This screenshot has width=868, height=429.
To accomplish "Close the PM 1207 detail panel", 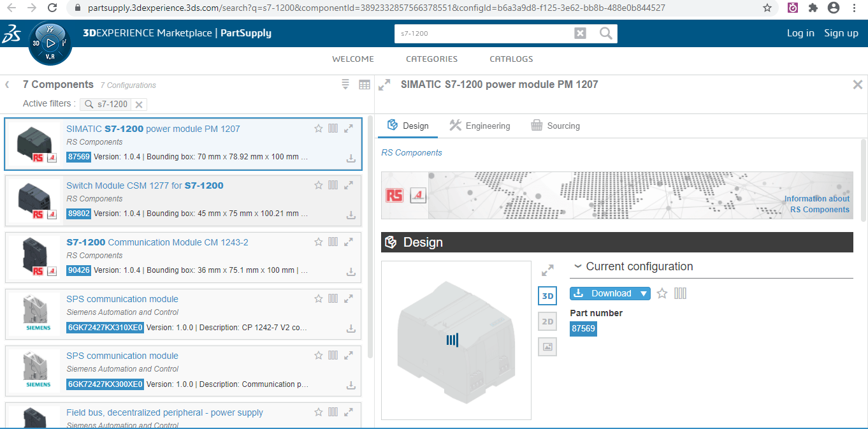I will [x=858, y=84].
